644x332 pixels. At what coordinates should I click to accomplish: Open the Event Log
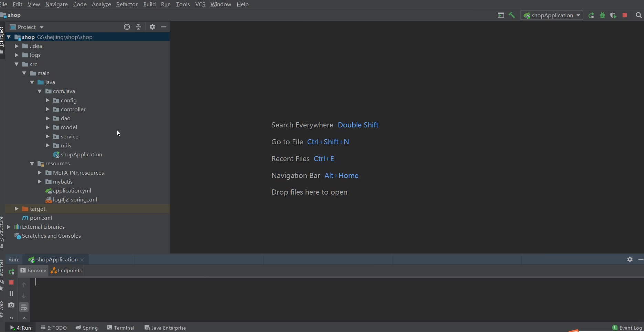(x=627, y=328)
